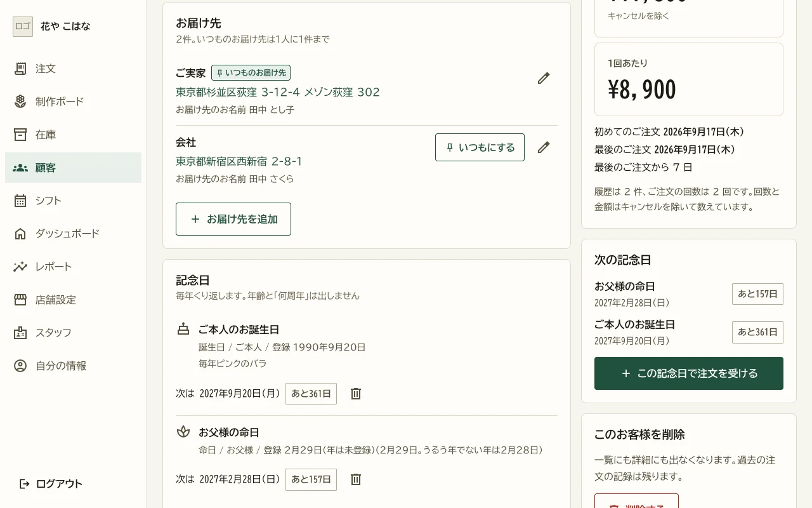Edit the ご実家 delivery address pencil icon
The width and height of the screenshot is (812, 508).
point(544,78)
